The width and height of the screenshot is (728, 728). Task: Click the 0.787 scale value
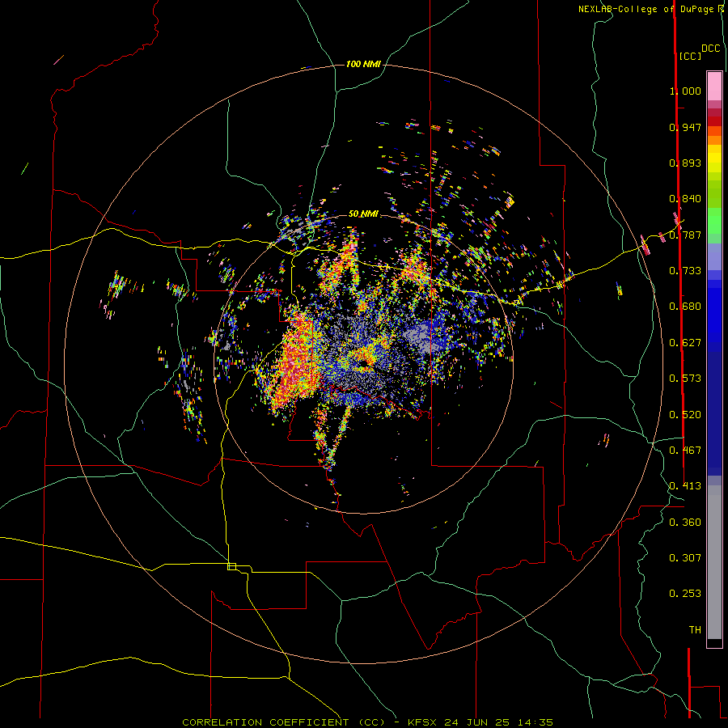coord(685,235)
